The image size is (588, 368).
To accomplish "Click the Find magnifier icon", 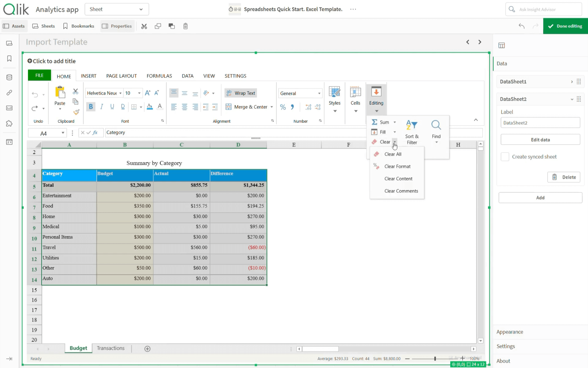I will 436,125.
